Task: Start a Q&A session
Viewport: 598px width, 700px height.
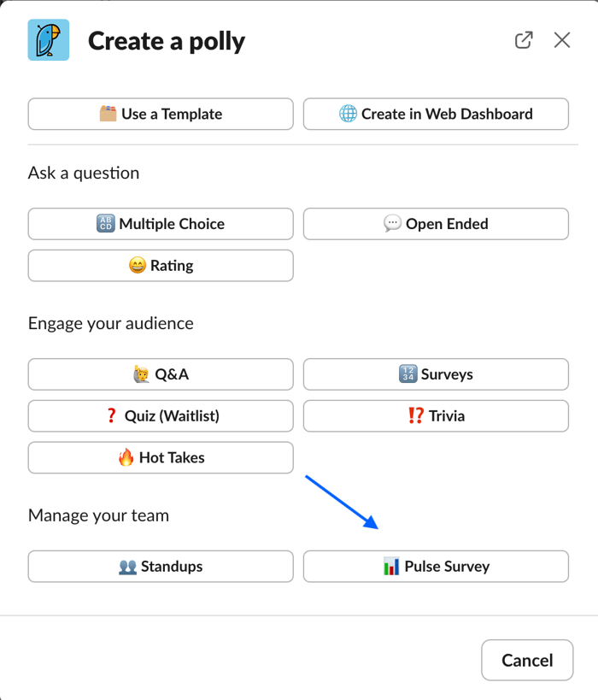Action: 161,374
